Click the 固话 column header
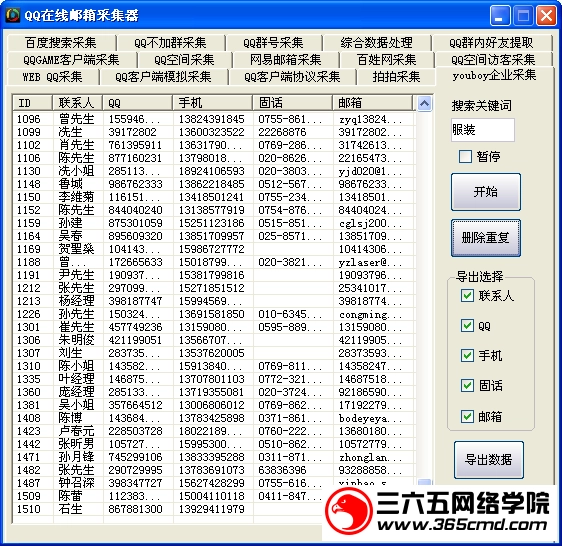This screenshot has width=562, height=546. (x=292, y=103)
